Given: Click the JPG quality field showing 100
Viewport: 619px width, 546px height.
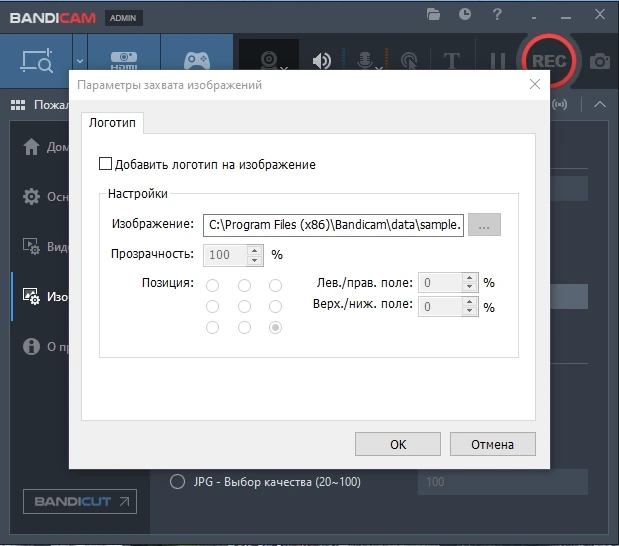Looking at the screenshot, I should [503, 482].
